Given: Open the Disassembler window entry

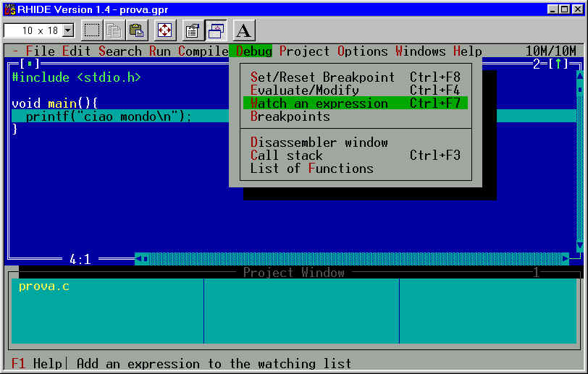Looking at the screenshot, I should 319,143.
